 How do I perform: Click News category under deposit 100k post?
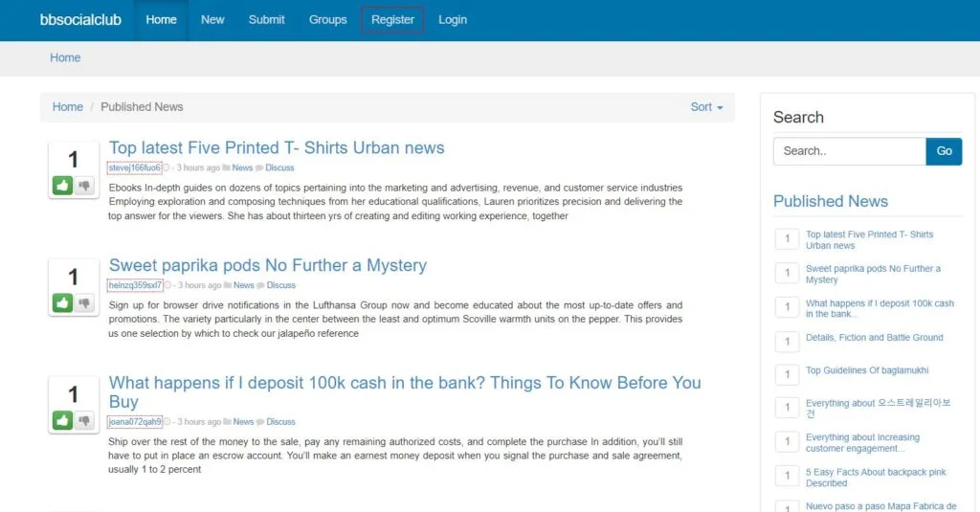(243, 422)
